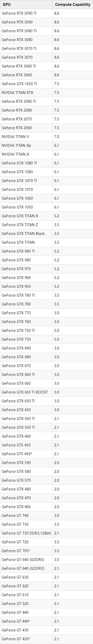Click the GeForce GTX 1650 Ti row
Screen dimensions: 93x644
coord(46,84)
